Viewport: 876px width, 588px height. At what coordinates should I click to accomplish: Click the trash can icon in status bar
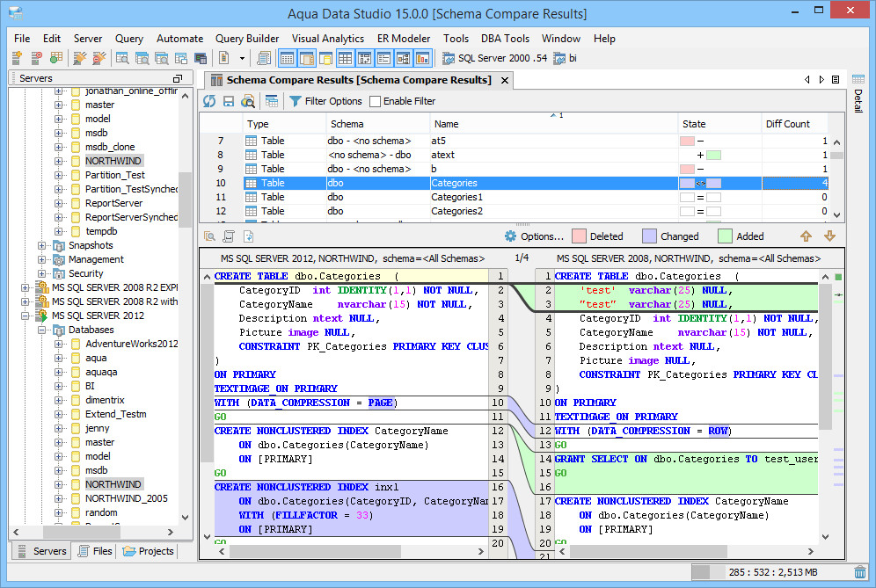point(860,572)
